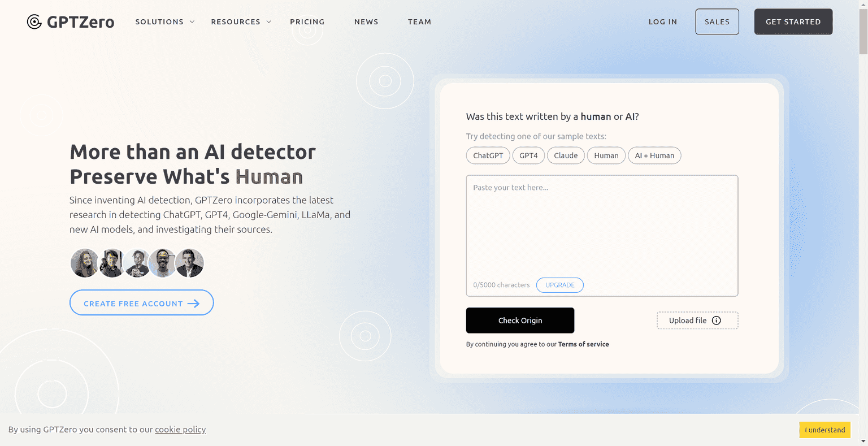Click the info icon beside Upload file
Viewport: 868px width, 446px height.
click(x=717, y=321)
